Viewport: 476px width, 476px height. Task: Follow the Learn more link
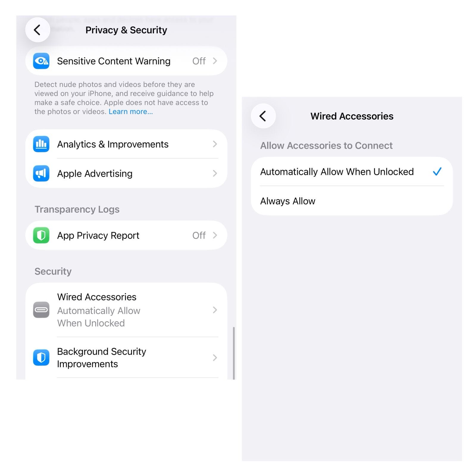(x=131, y=112)
